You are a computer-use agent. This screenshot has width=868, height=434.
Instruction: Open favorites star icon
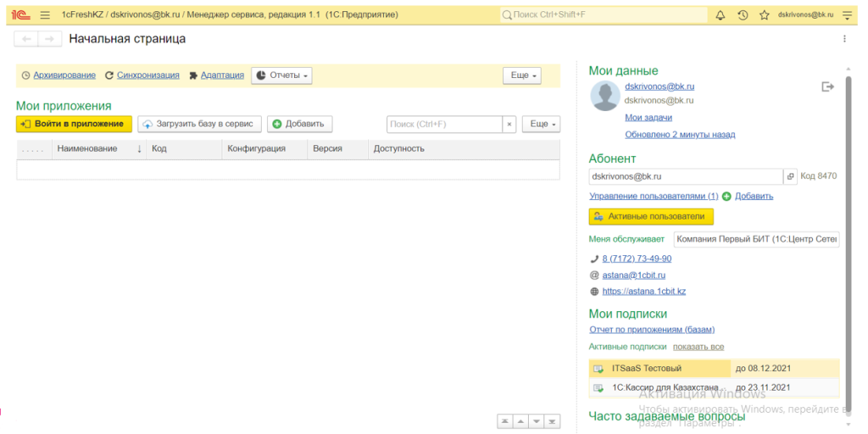765,15
